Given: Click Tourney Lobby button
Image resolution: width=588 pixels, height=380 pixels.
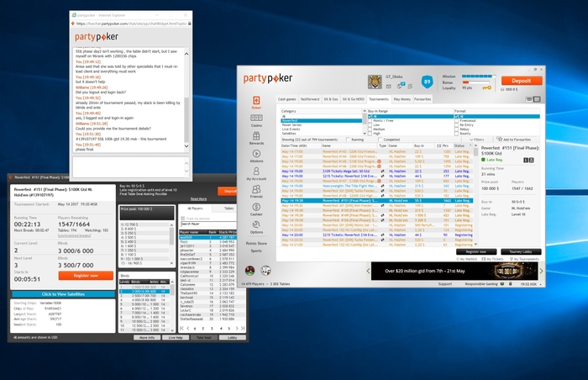Looking at the screenshot, I should (x=521, y=251).
